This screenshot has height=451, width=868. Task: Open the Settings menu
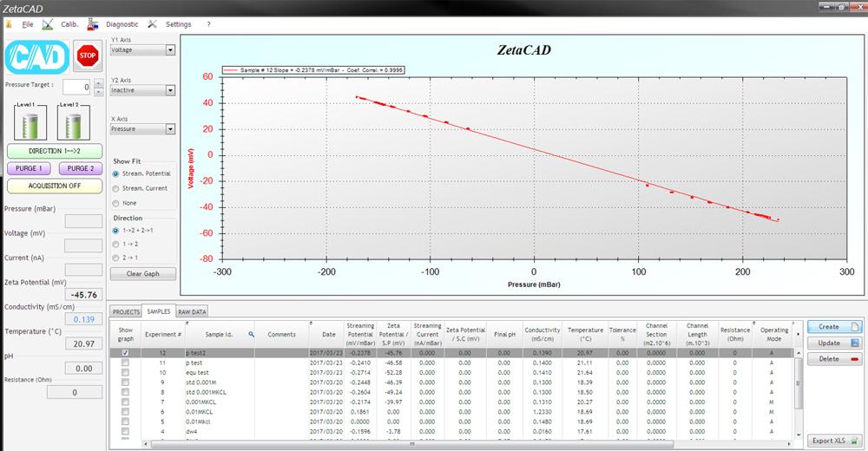coord(178,24)
